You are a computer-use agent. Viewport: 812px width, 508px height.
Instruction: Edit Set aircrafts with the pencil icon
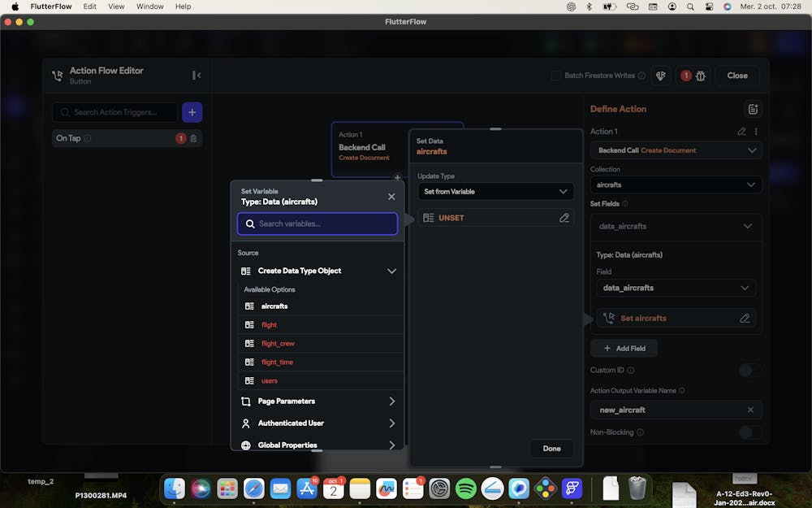pos(745,319)
